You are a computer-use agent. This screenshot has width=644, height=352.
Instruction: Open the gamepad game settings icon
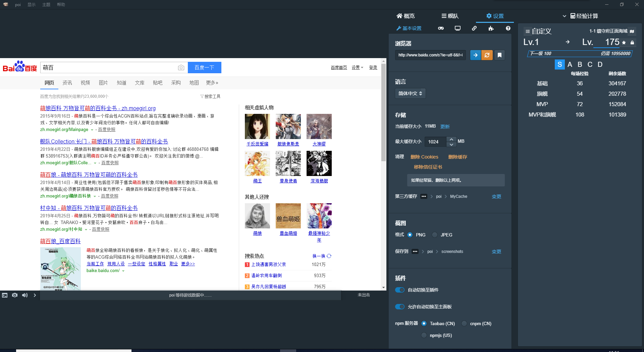click(x=441, y=28)
